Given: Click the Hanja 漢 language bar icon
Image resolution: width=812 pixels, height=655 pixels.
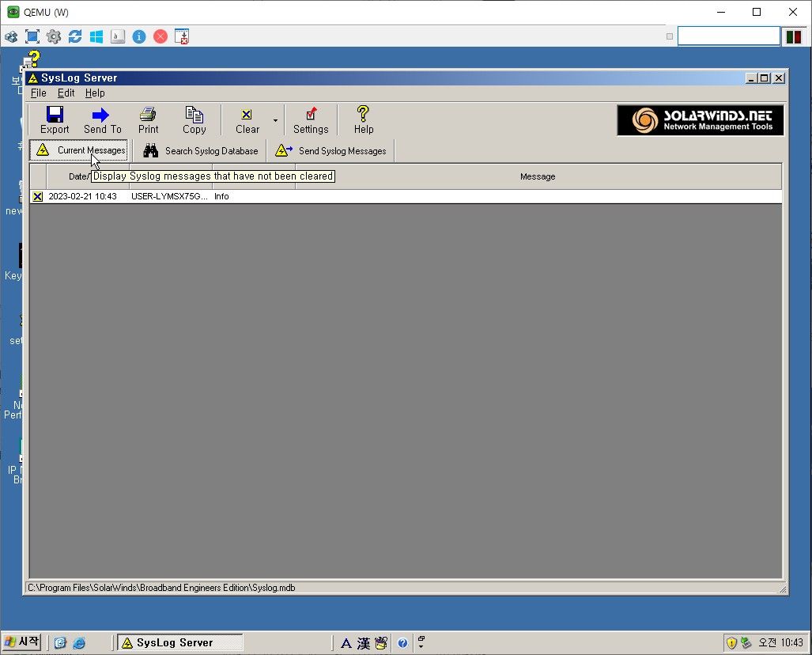Looking at the screenshot, I should pyautogui.click(x=364, y=644).
